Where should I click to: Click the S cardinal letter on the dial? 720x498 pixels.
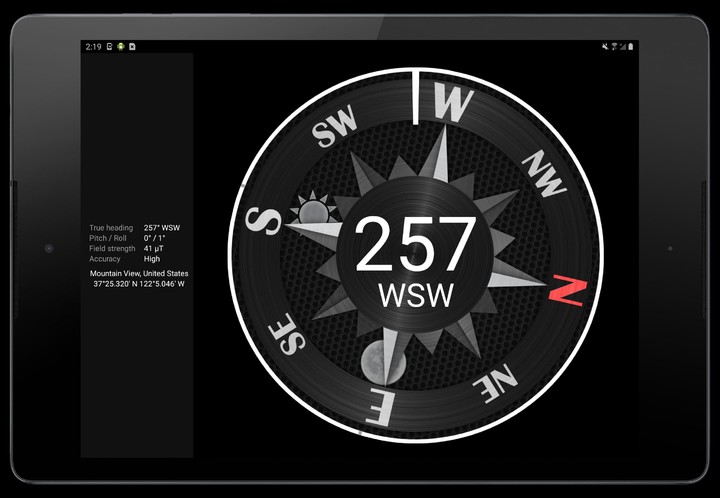[263, 221]
